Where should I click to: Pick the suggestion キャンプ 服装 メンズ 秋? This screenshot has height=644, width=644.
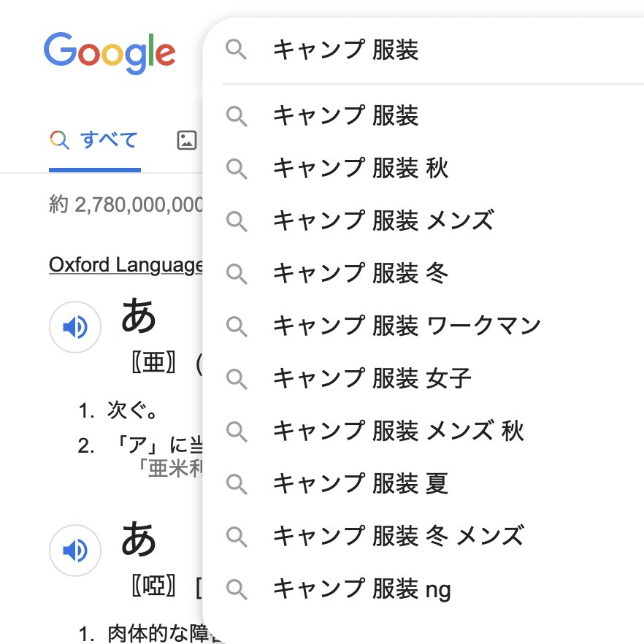[399, 431]
